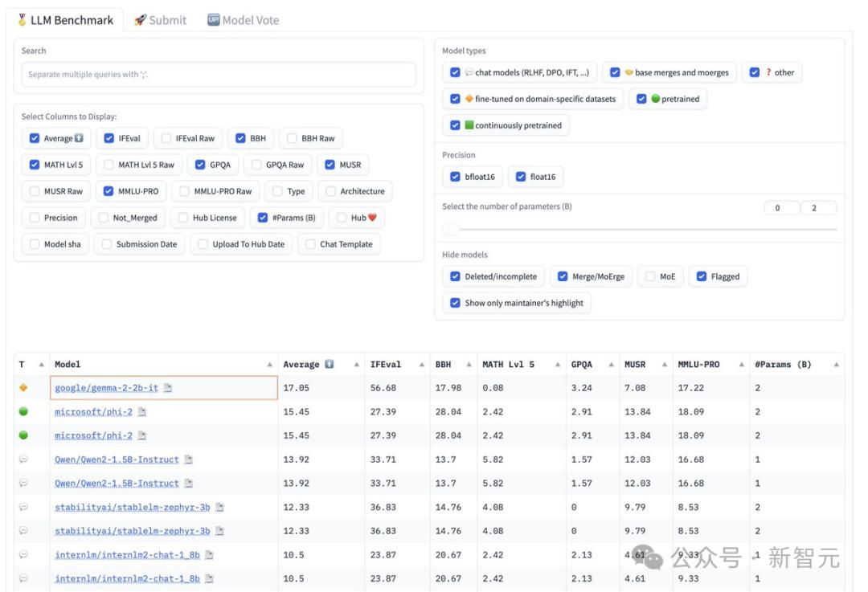Disable Show only maintainer's highlight

pyautogui.click(x=457, y=303)
